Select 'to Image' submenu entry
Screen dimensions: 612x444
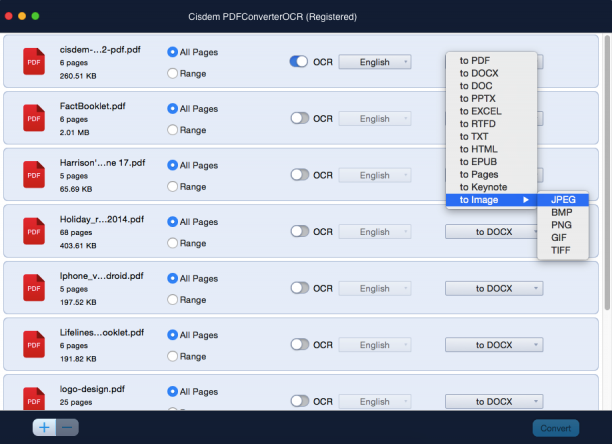(491, 200)
